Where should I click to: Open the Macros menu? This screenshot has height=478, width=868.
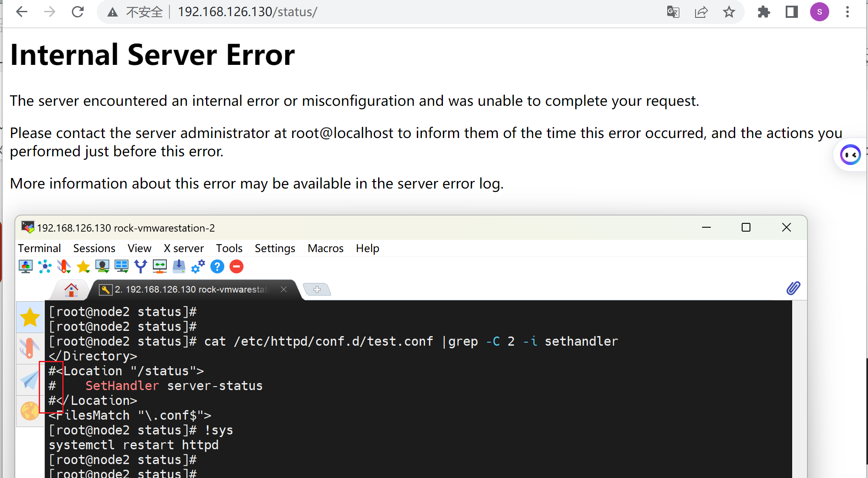point(325,248)
